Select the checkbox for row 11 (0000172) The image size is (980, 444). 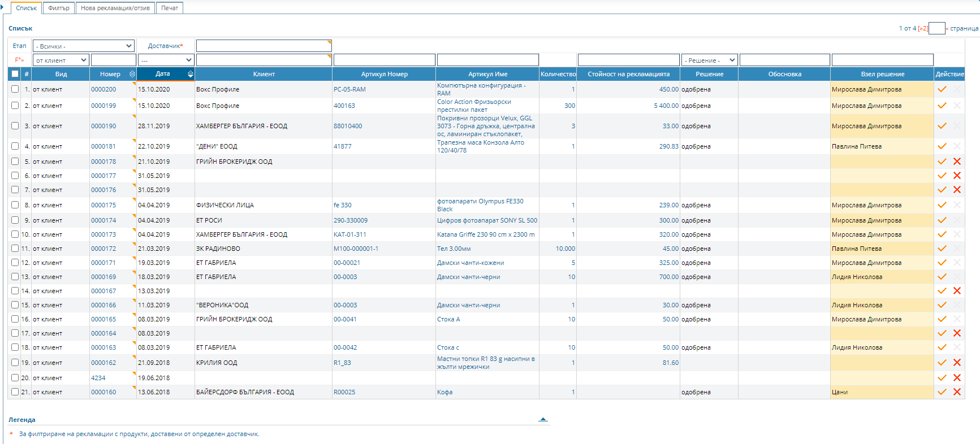tap(15, 249)
